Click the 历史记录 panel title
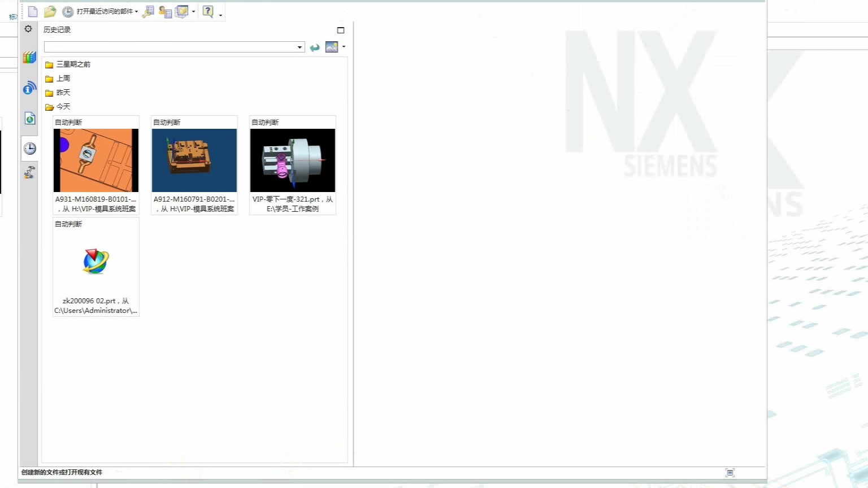The width and height of the screenshot is (868, 488). [x=57, y=29]
